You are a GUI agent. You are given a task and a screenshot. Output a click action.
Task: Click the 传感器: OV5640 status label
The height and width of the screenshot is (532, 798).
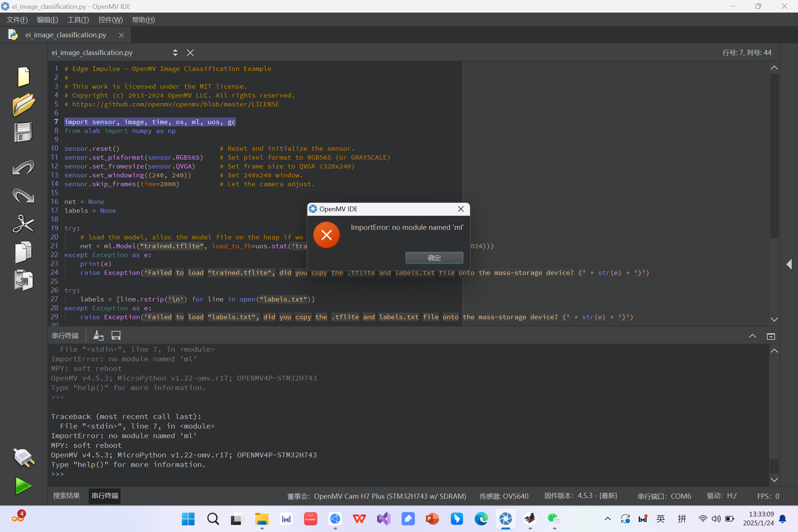[x=504, y=496]
